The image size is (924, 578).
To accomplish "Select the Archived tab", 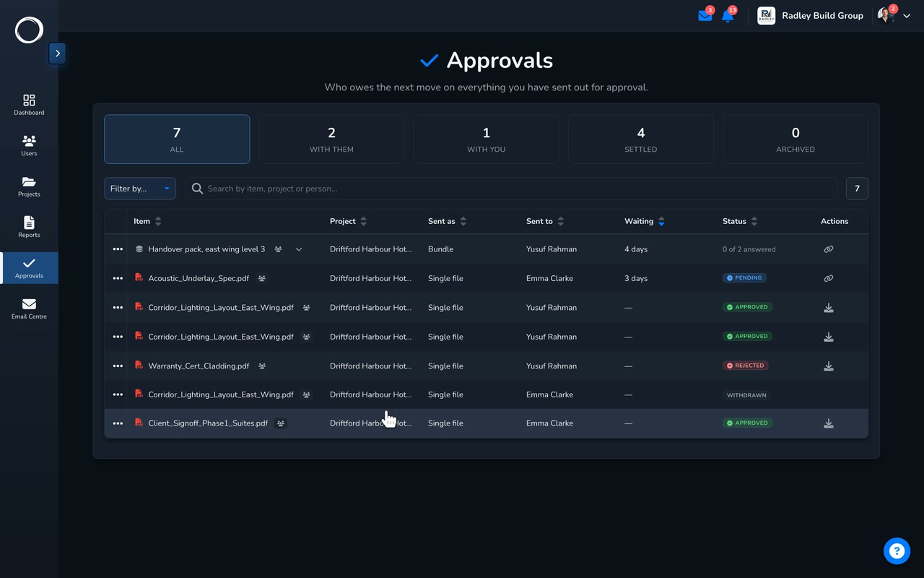I will [796, 139].
